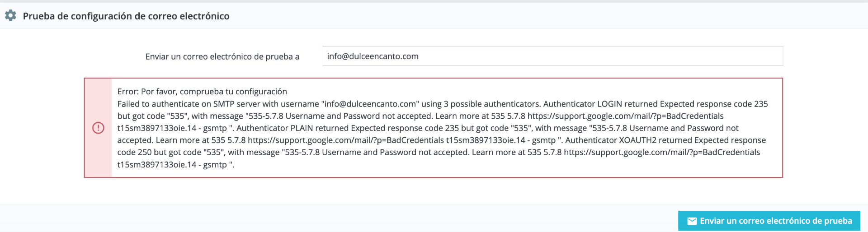Open the third BadCredentials support URL

click(x=662, y=153)
